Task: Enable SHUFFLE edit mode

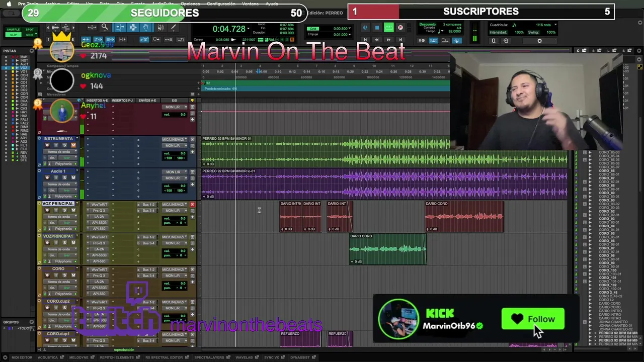Action: pyautogui.click(x=13, y=30)
